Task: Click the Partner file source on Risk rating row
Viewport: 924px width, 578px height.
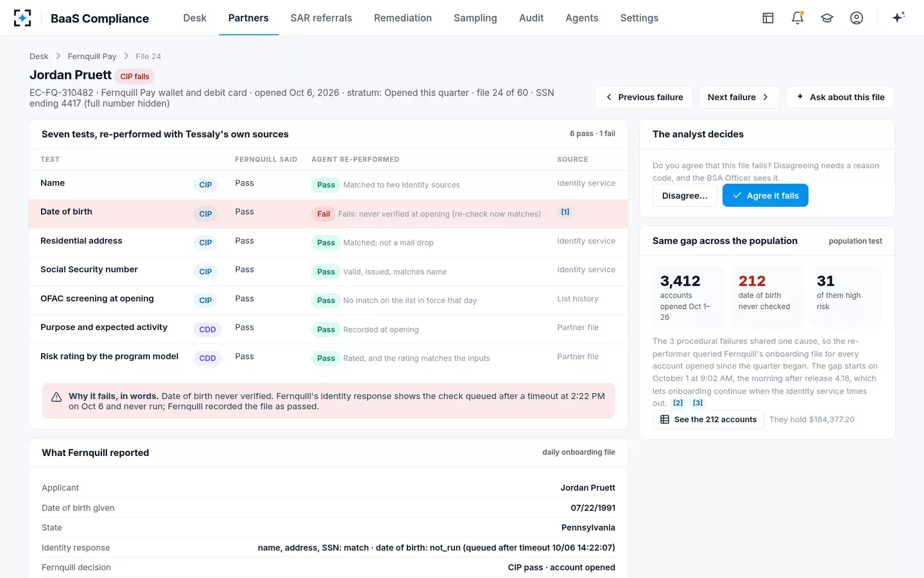Action: point(577,356)
